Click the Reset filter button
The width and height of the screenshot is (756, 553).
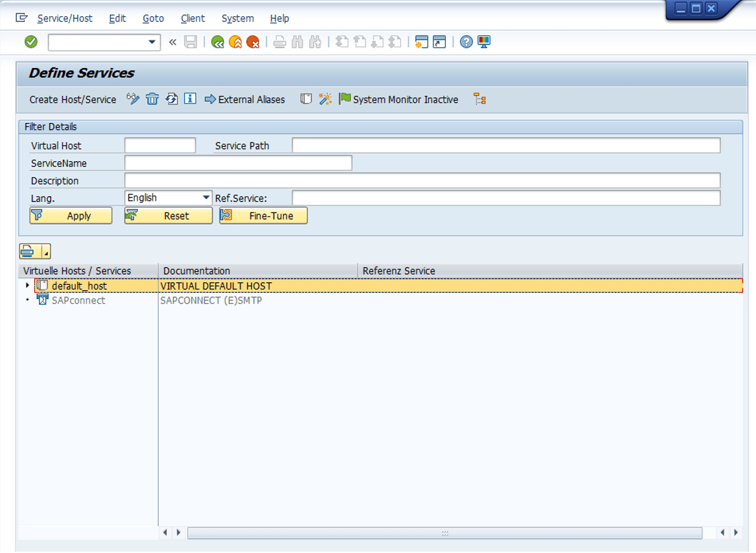point(168,216)
